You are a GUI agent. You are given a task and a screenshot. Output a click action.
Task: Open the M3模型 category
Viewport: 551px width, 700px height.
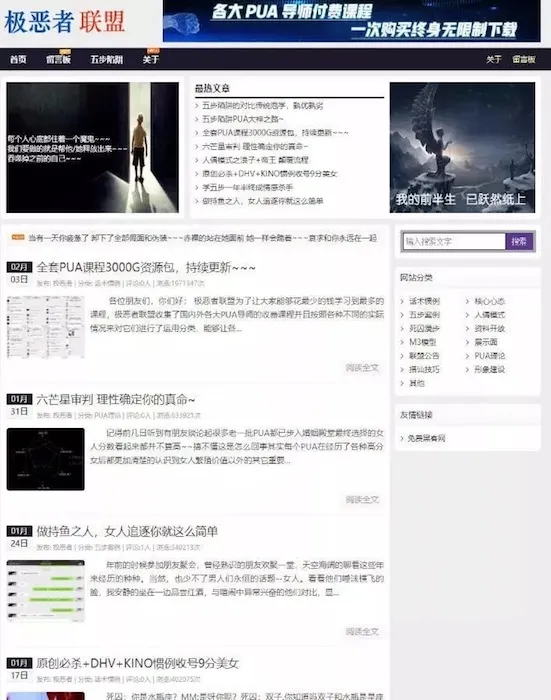pos(422,342)
